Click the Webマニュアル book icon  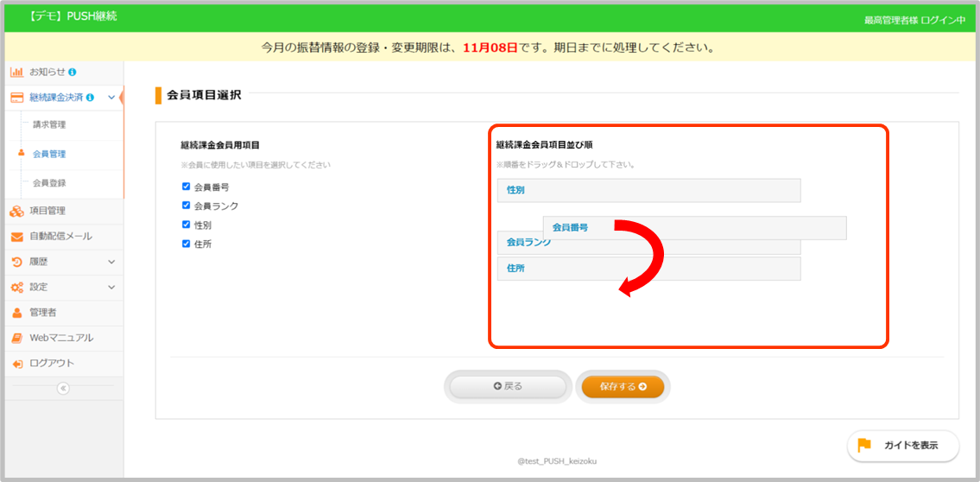click(x=16, y=338)
